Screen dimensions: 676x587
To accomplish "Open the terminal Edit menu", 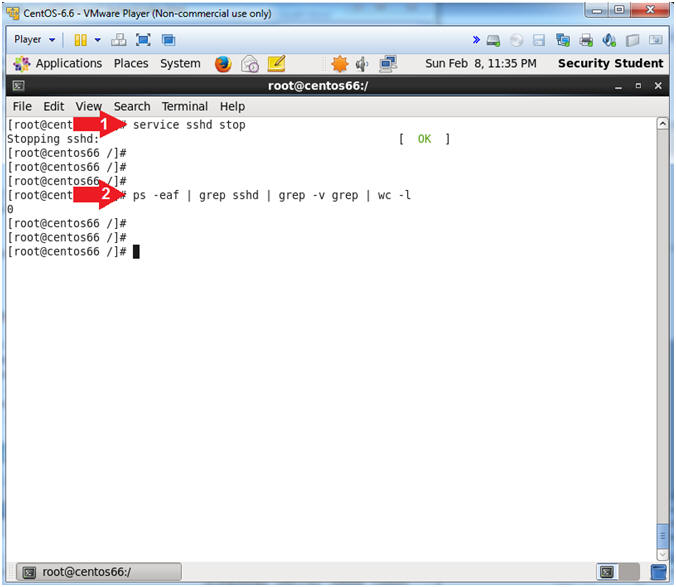I will coord(53,106).
